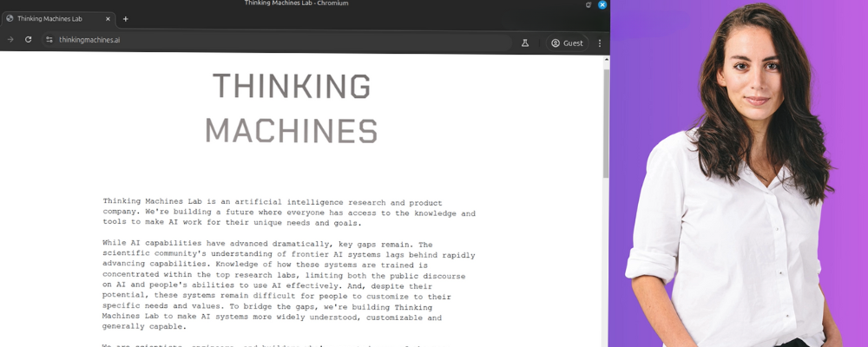Focus the address bar showing thinkingmachines.ai
Viewport: 868px width, 347px height.
coord(260,41)
